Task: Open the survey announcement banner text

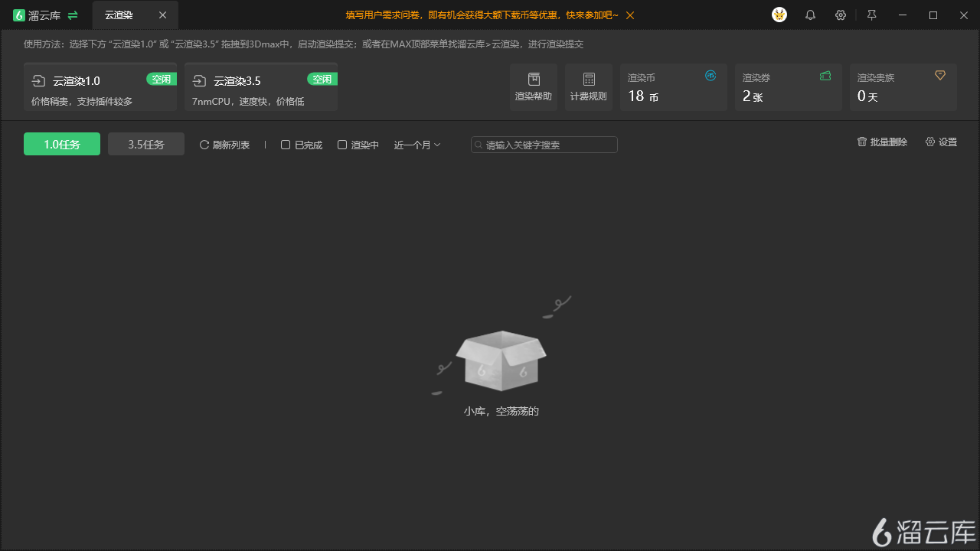Action: click(x=482, y=15)
